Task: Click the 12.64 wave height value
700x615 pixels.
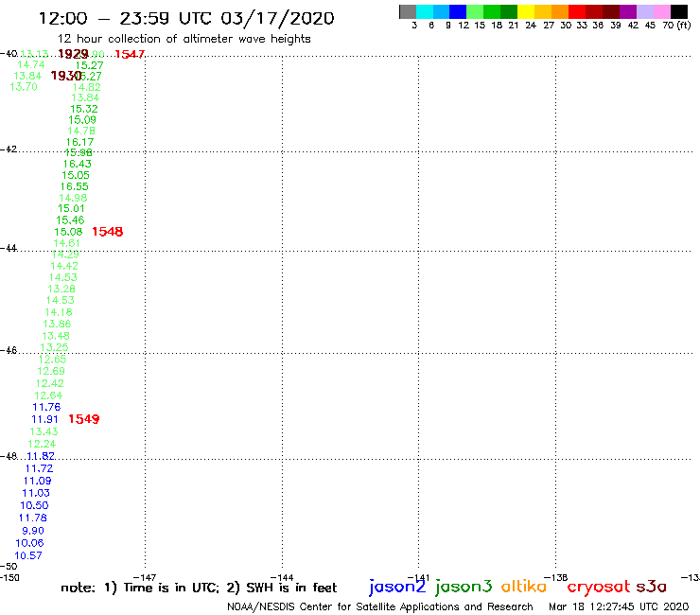Action: 48,395
